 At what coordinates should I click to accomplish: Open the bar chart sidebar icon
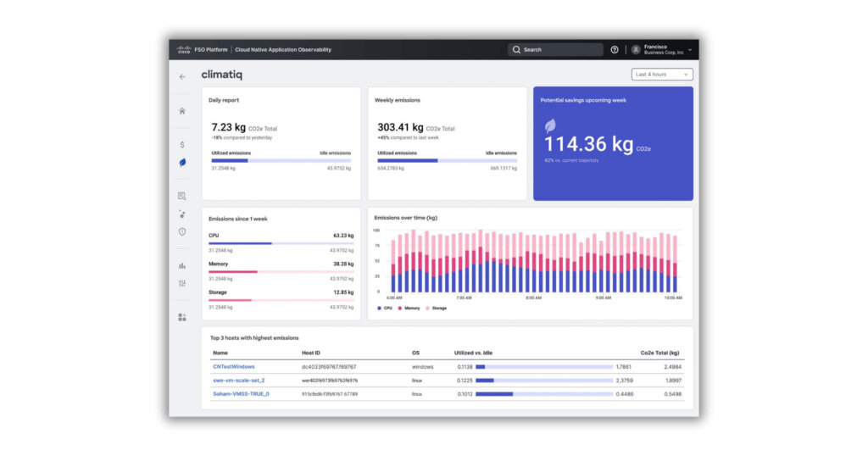pyautogui.click(x=182, y=265)
